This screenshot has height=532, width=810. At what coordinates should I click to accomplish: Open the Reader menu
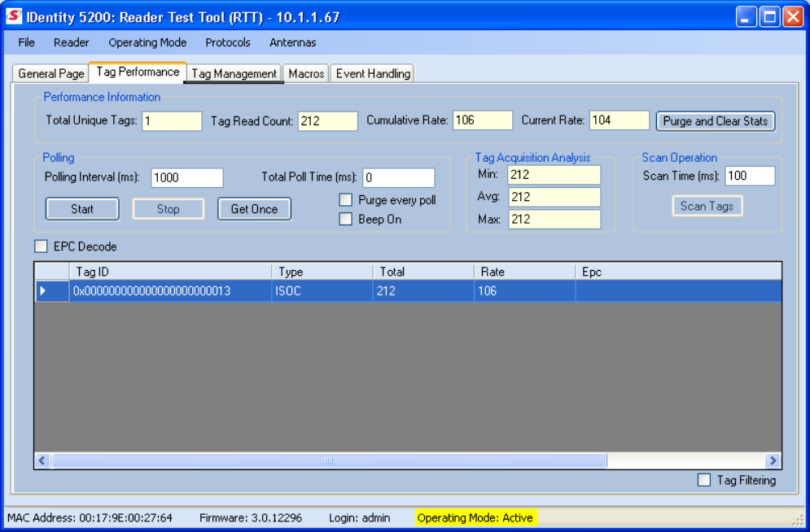[72, 43]
